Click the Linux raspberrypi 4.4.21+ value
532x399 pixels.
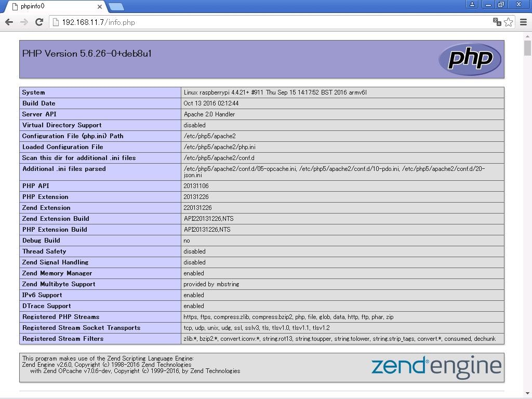click(275, 92)
